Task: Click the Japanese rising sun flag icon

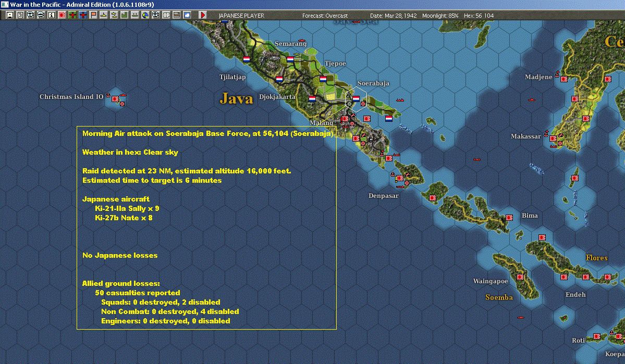Action: pyautogui.click(x=62, y=15)
